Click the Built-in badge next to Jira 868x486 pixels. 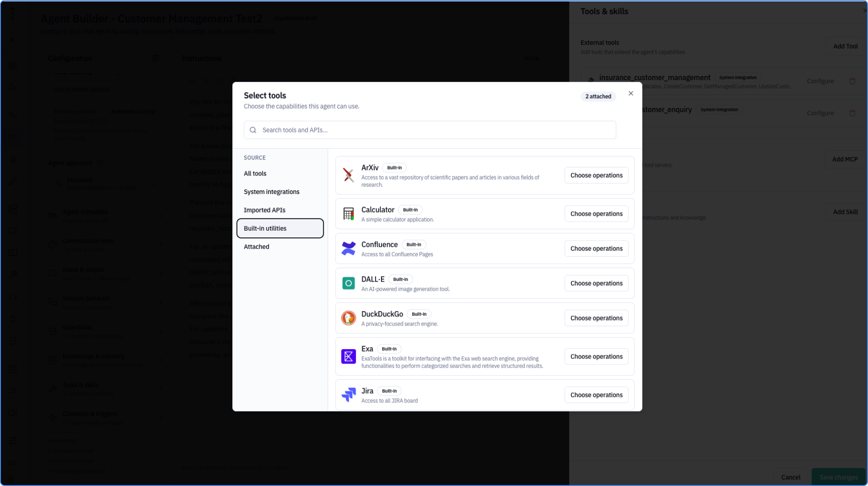(389, 392)
